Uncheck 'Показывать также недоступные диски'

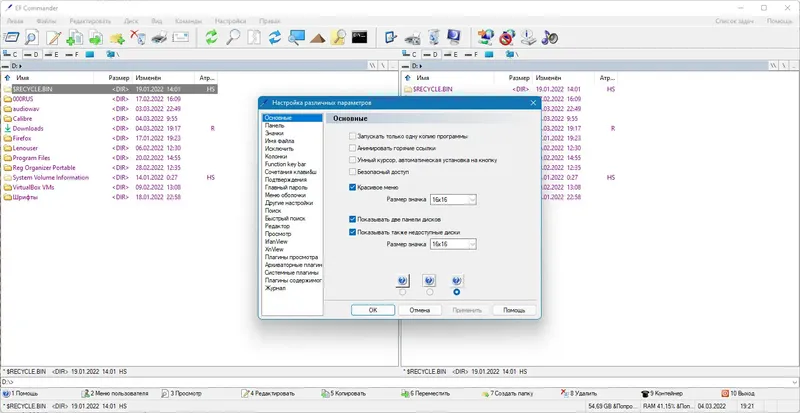tap(352, 232)
